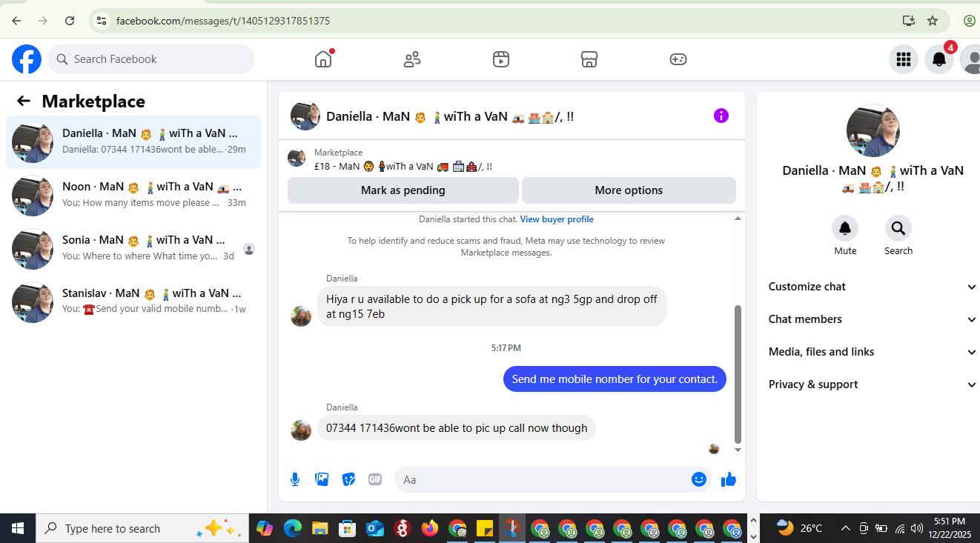Attach a photo with image icon

click(322, 479)
